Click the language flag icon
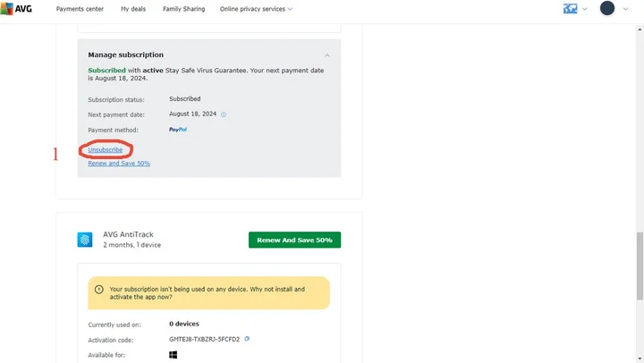Viewport: 644px width, 363px height. 570,9
